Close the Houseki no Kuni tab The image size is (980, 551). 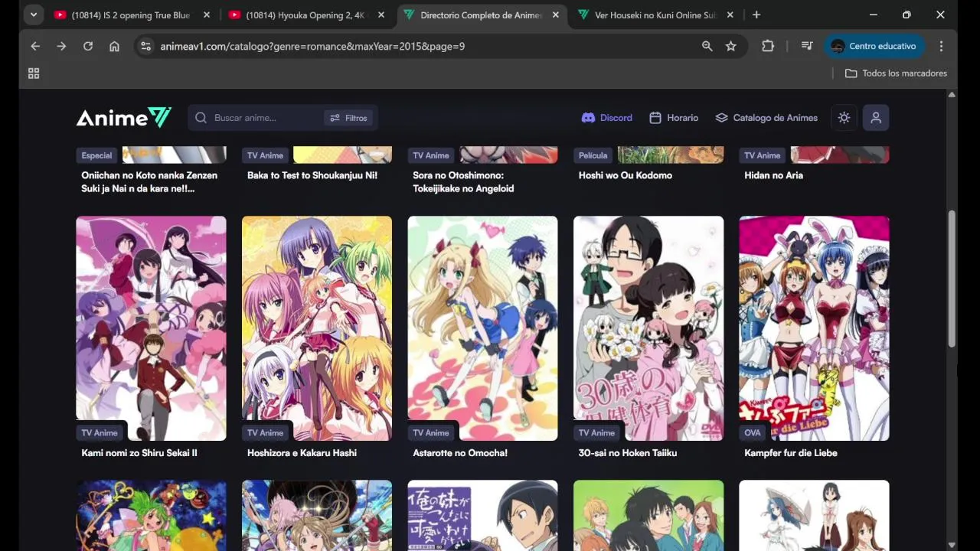click(x=730, y=15)
